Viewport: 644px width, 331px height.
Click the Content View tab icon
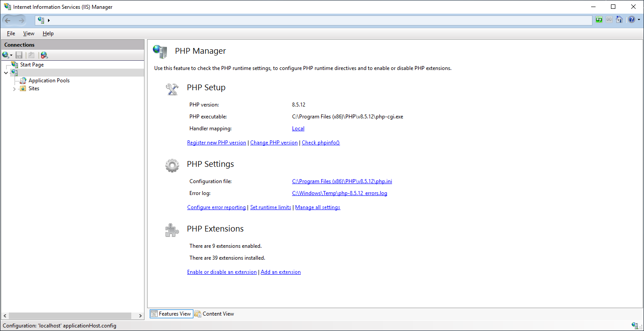coord(198,314)
